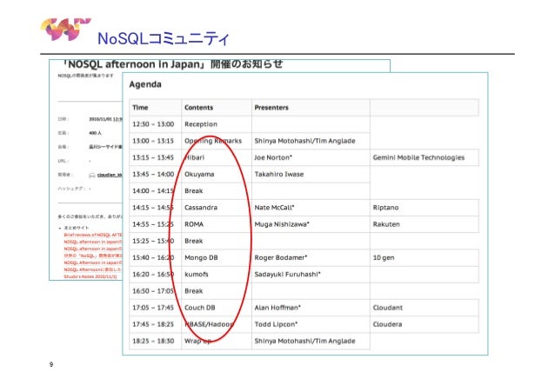
Task: Click presenter 'Takahiro Iwase'
Action: coord(279,174)
